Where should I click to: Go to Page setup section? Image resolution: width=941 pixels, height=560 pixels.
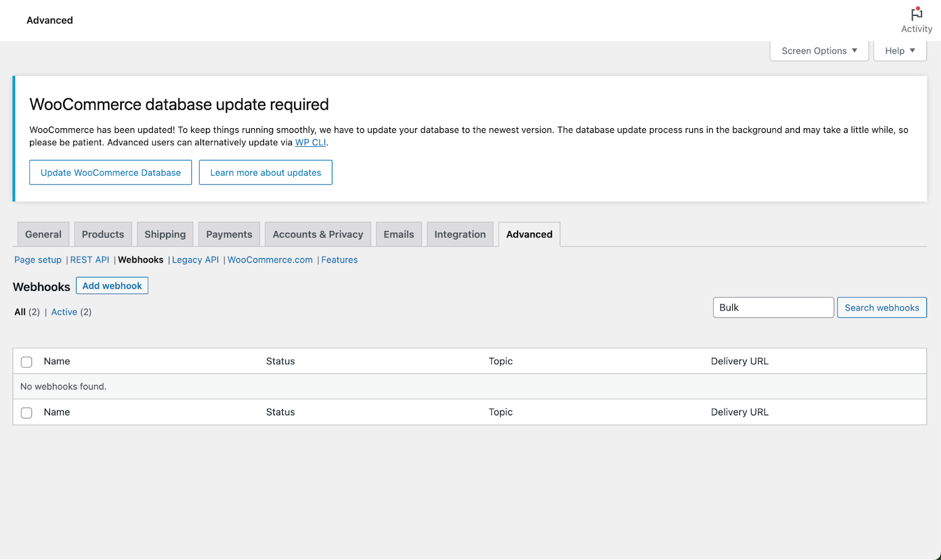click(x=38, y=260)
